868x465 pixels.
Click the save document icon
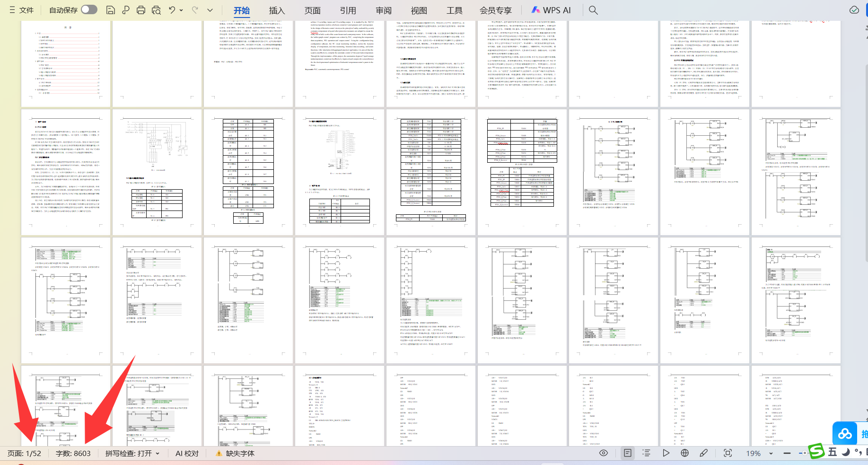pos(110,10)
